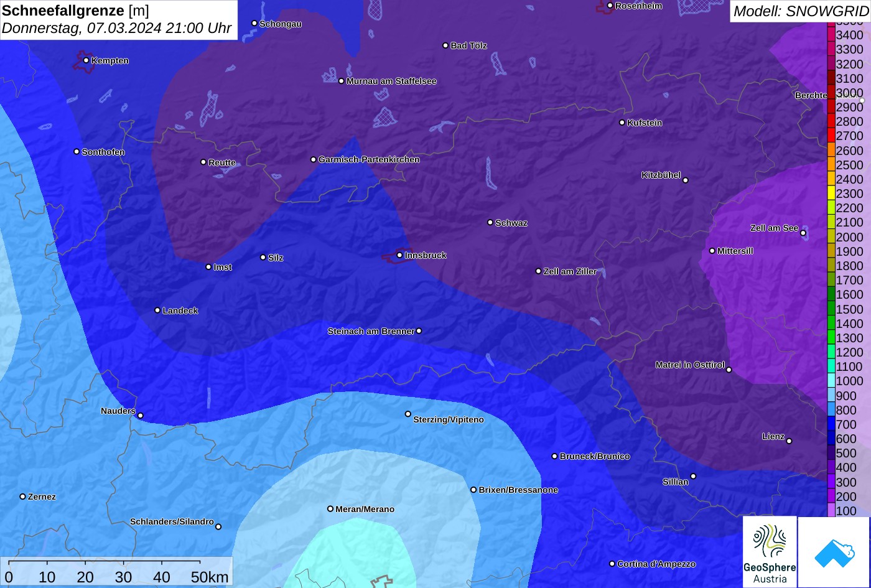Click Steinach am Brenner label
This screenshot has height=588, width=871.
(371, 331)
